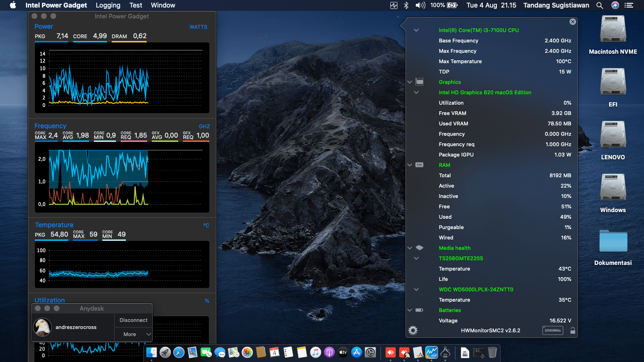
Task: Click the 2500MHz frequency badge
Action: point(553,330)
